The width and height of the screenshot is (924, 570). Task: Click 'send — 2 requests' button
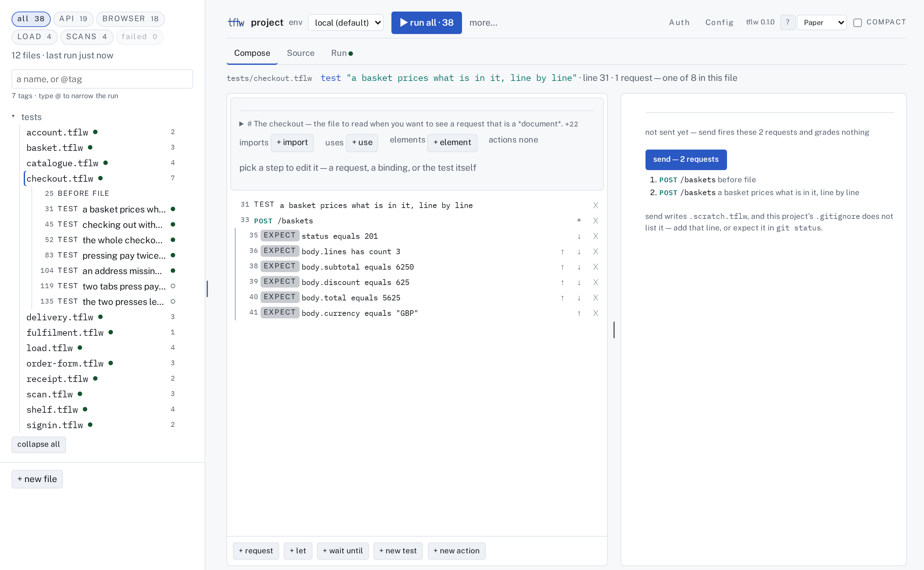(x=686, y=160)
